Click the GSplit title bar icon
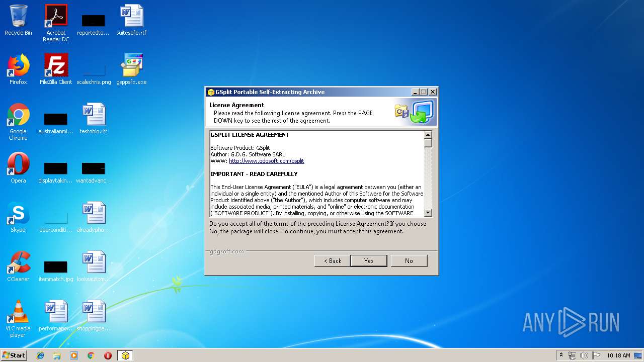The width and height of the screenshot is (644, 362). (x=211, y=92)
